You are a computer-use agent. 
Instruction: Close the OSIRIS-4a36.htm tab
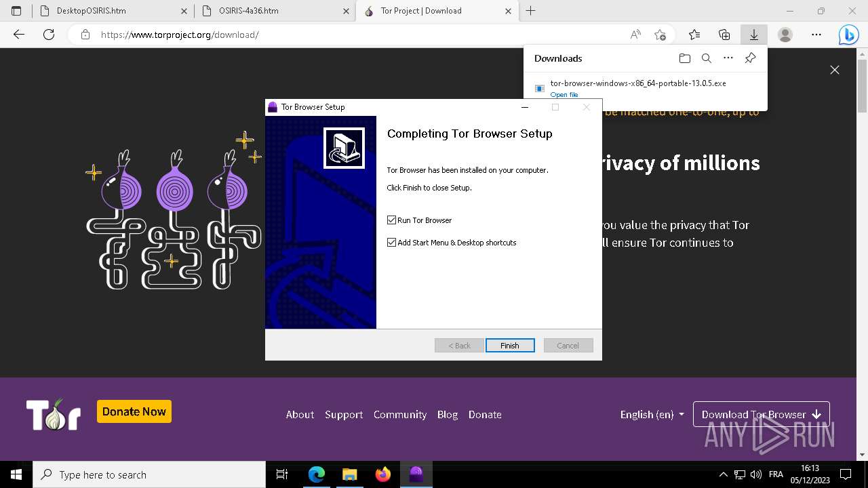(346, 11)
